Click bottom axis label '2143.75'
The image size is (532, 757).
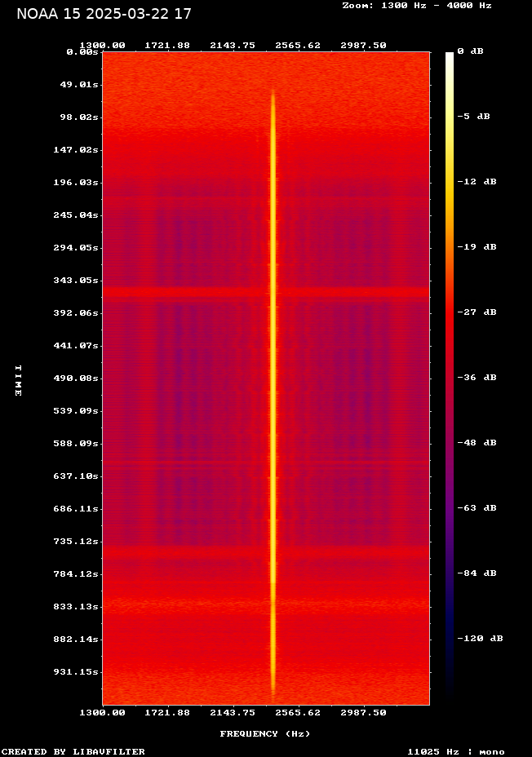233,713
